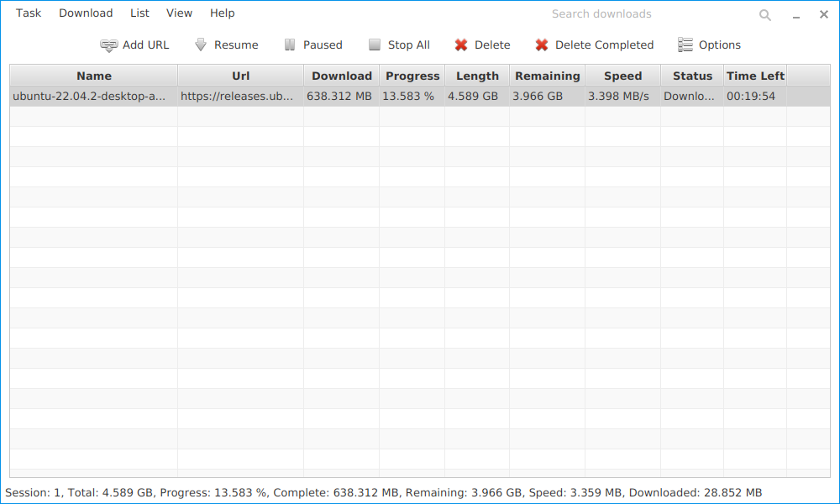Screen dimensions: 840x504
Task: Open the Task menu
Action: 29,13
